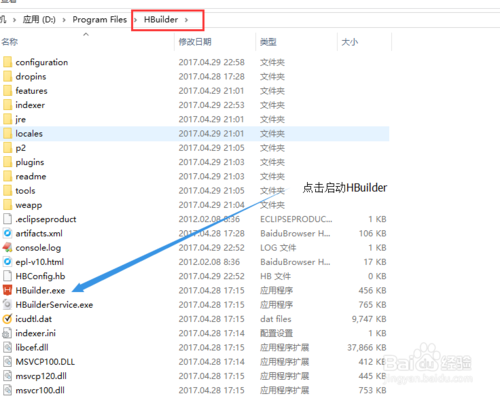
Task: Select the dropins folder name
Action: pos(31,77)
